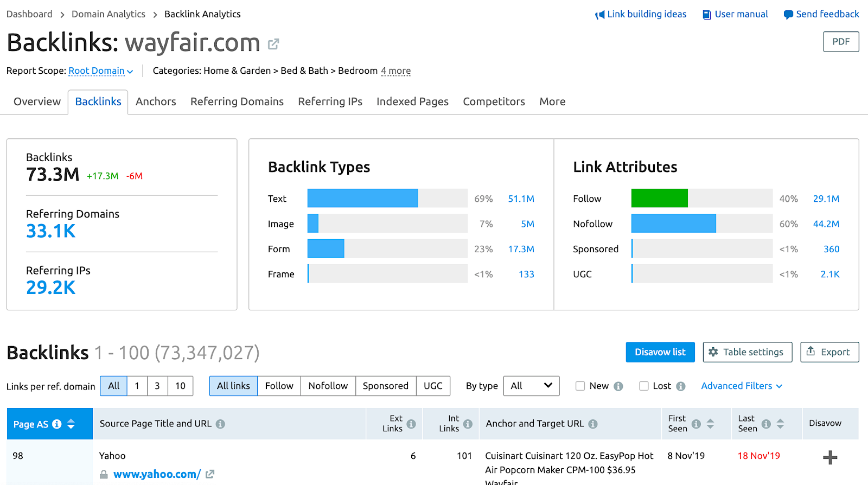Switch to the Referring IPs tab
868x485 pixels.
coord(330,101)
